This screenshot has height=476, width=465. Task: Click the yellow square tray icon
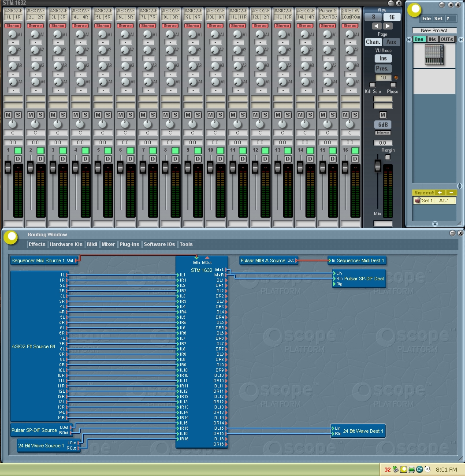[x=404, y=469]
